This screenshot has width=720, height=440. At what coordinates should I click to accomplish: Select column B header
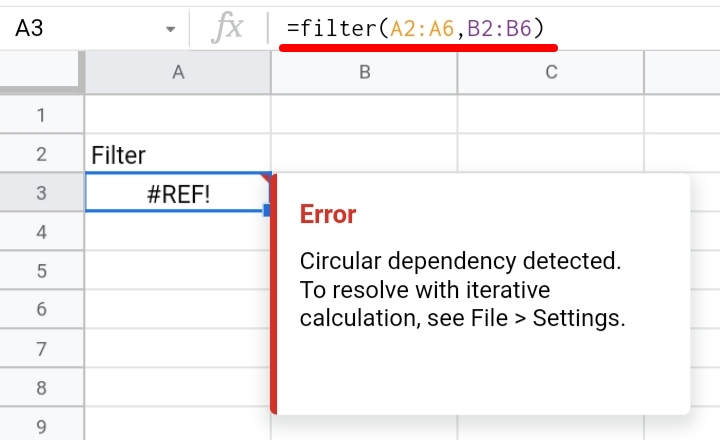(x=365, y=72)
